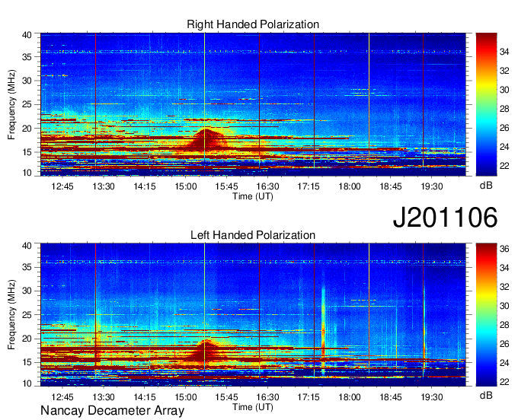This screenshot has width=518, height=420.
Task: Click the "30" tick on Right Handed colorbar
Action: [x=504, y=90]
